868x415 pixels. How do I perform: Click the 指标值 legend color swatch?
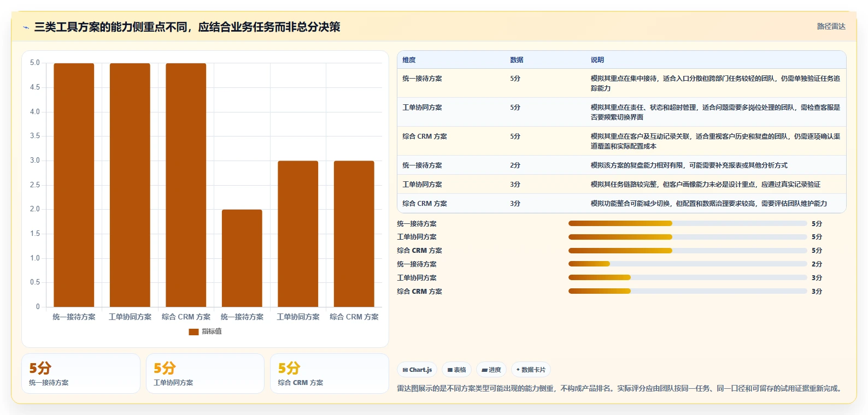(193, 331)
